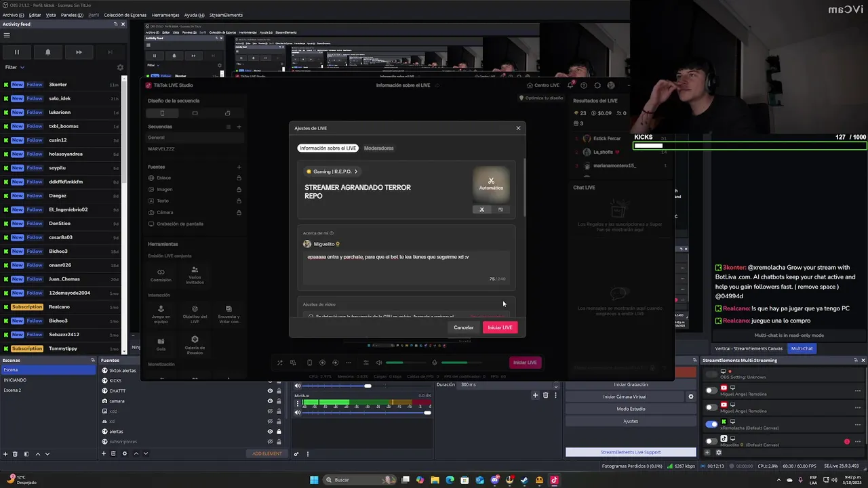Click the Automático cover thumbnail
The height and width of the screenshot is (488, 868).
[x=491, y=184]
